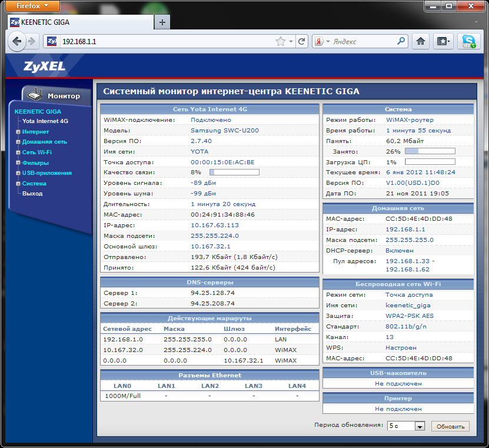Click the ZyXEL site icon in address bar
The height and width of the screenshot is (448, 489).
(x=52, y=41)
